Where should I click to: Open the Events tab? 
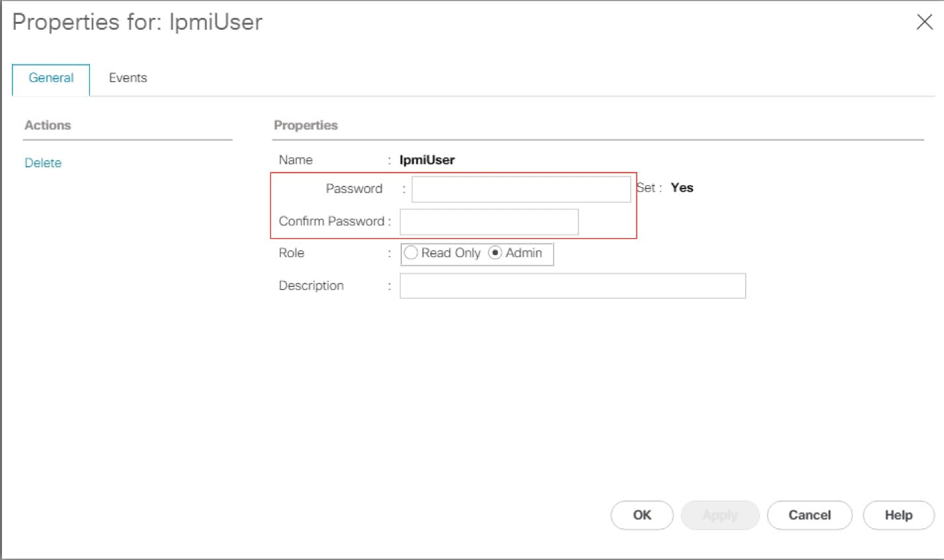(128, 78)
